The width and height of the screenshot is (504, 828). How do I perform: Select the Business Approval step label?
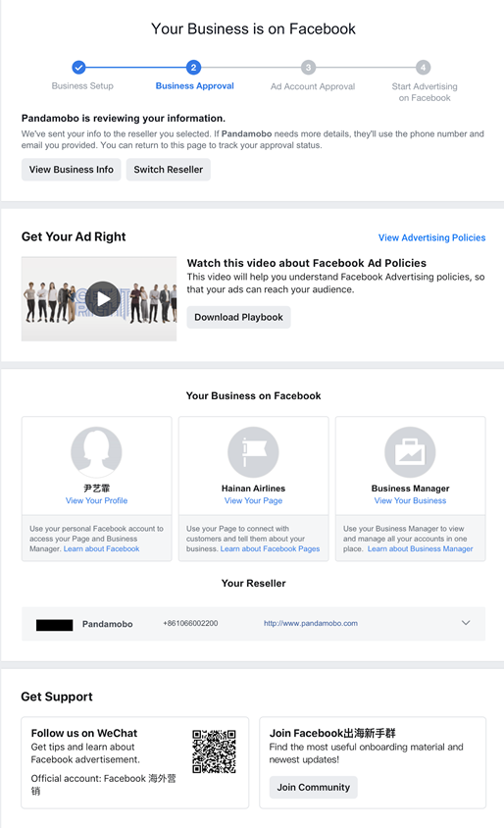coord(194,86)
